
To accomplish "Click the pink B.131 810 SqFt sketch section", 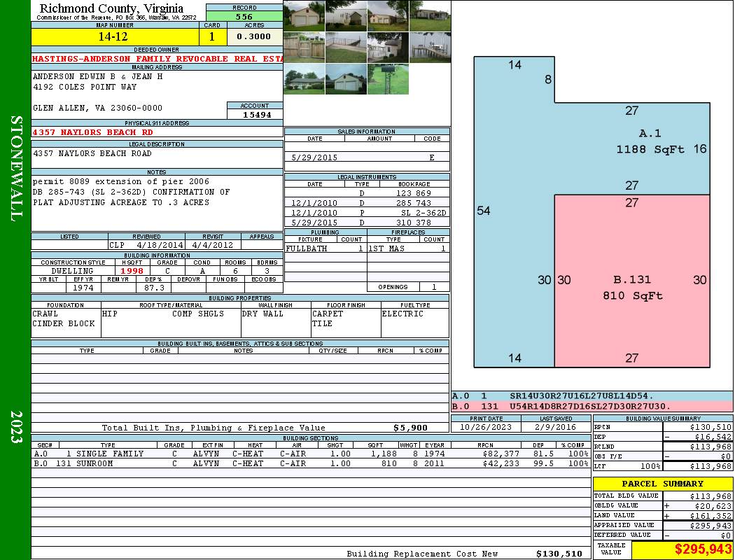I will click(x=632, y=281).
